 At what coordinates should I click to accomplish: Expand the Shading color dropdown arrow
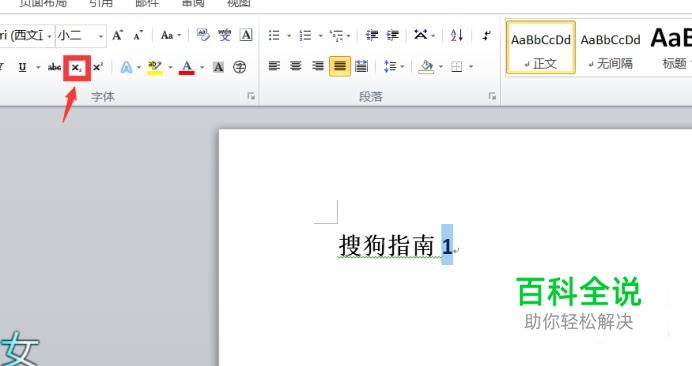coord(440,67)
